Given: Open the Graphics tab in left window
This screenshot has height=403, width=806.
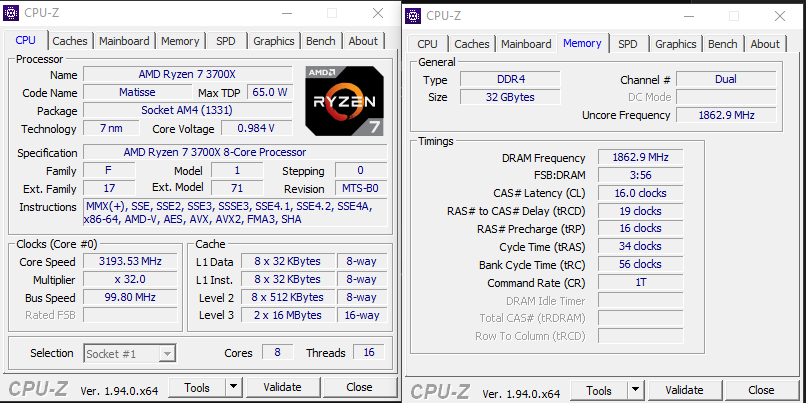Looking at the screenshot, I should pos(274,41).
